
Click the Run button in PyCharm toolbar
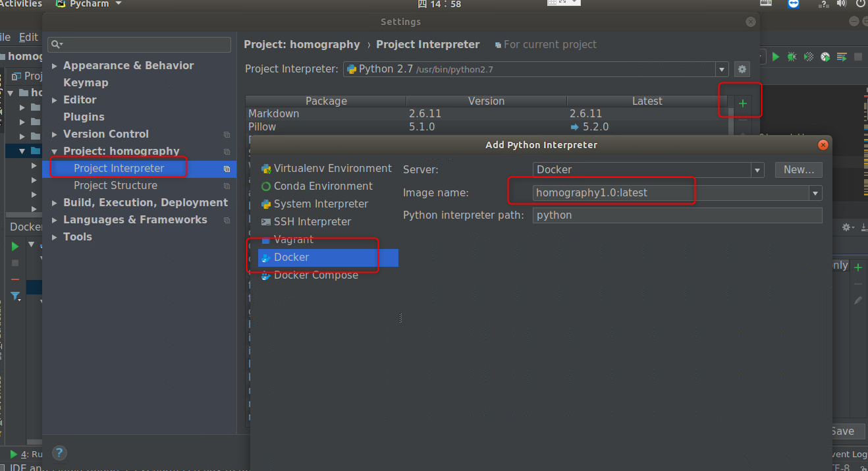(x=776, y=57)
